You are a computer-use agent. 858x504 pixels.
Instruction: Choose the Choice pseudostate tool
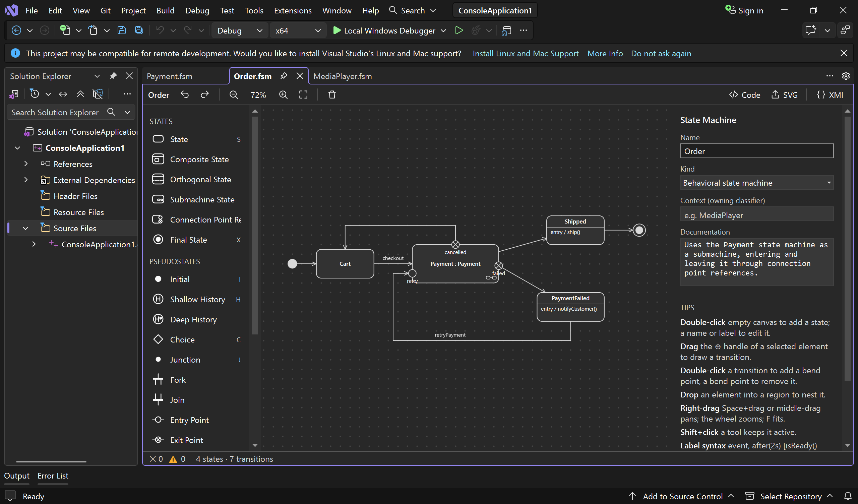pyautogui.click(x=196, y=339)
